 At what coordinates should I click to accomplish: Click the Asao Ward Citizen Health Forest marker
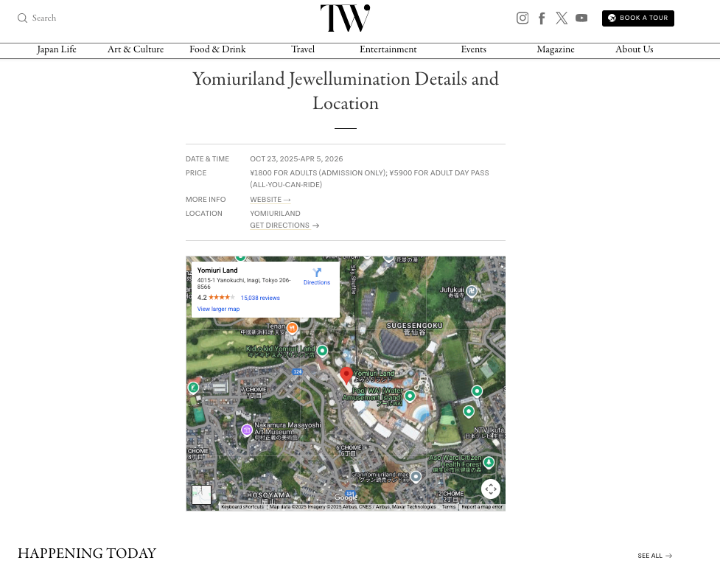pyautogui.click(x=489, y=462)
